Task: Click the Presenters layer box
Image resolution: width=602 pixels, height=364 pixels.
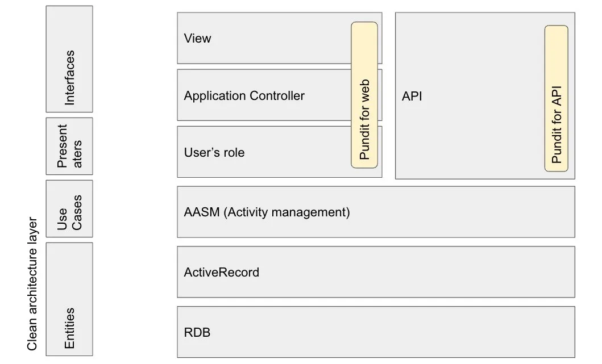Action: tap(69, 146)
